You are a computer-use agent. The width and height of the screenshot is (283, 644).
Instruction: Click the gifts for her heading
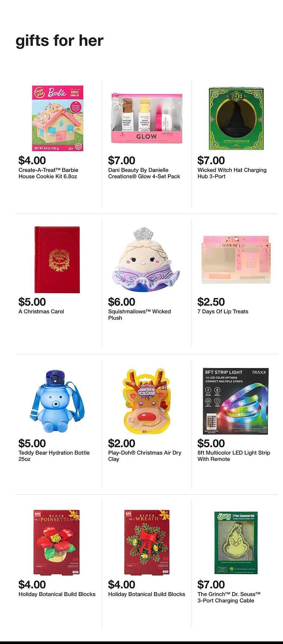(x=60, y=41)
